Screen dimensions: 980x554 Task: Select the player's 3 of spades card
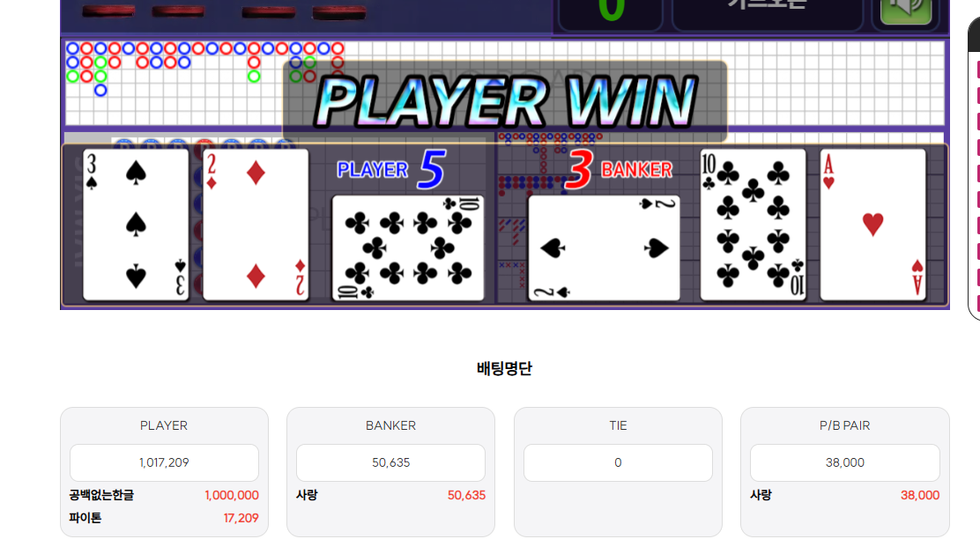tap(136, 225)
